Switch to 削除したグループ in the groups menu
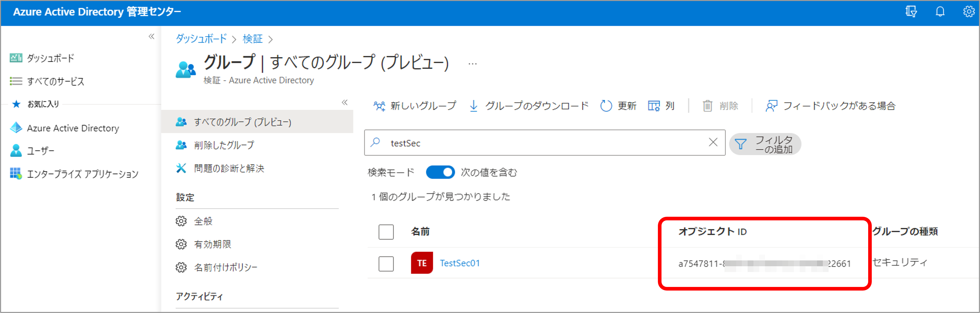The height and width of the screenshot is (313, 980). [x=224, y=145]
